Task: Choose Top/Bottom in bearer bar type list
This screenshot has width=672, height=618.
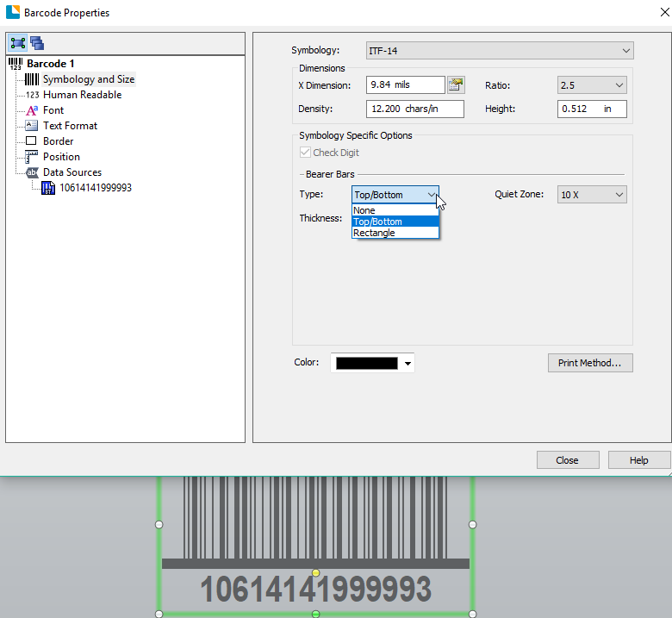Action: 395,222
